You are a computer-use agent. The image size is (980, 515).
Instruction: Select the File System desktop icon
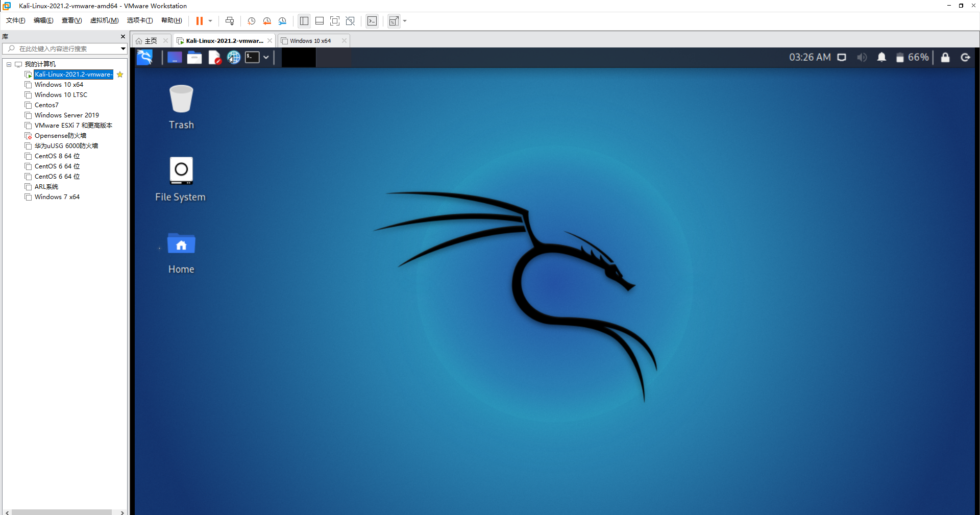pos(181,179)
